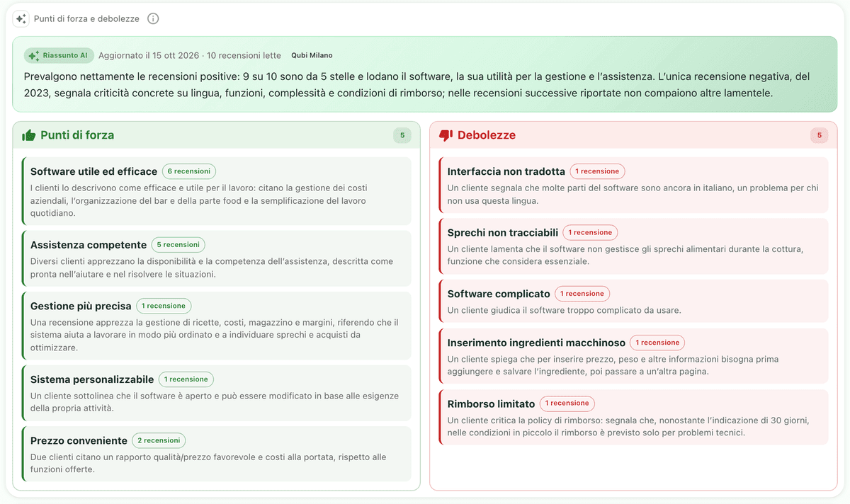
Task: Click the description under Interfaccia non tradotta
Action: [x=633, y=194]
